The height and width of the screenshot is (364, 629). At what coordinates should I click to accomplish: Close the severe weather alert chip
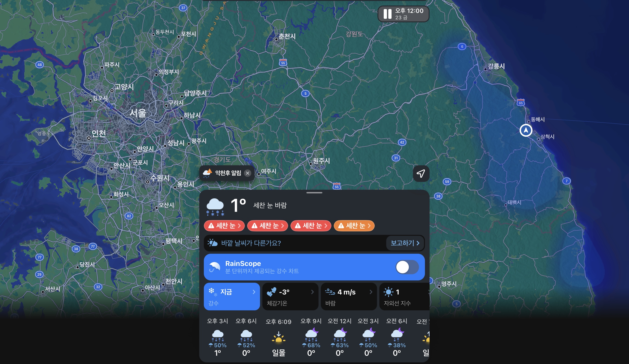pyautogui.click(x=247, y=173)
